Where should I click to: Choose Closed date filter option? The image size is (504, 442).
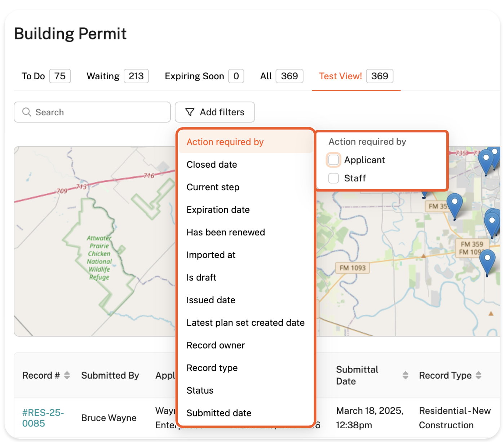212,165
